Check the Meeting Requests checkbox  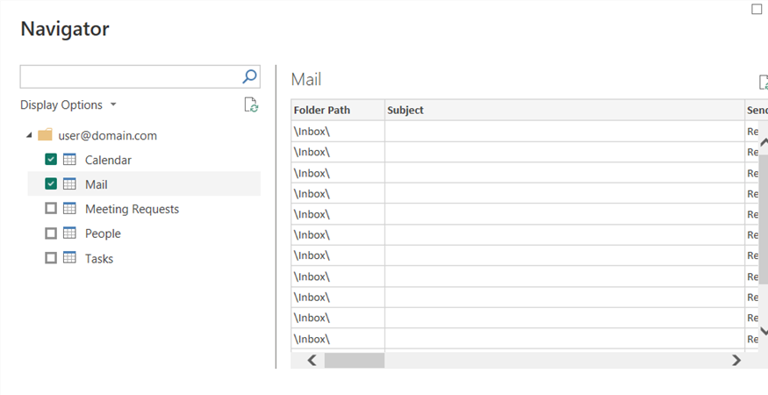pos(51,208)
